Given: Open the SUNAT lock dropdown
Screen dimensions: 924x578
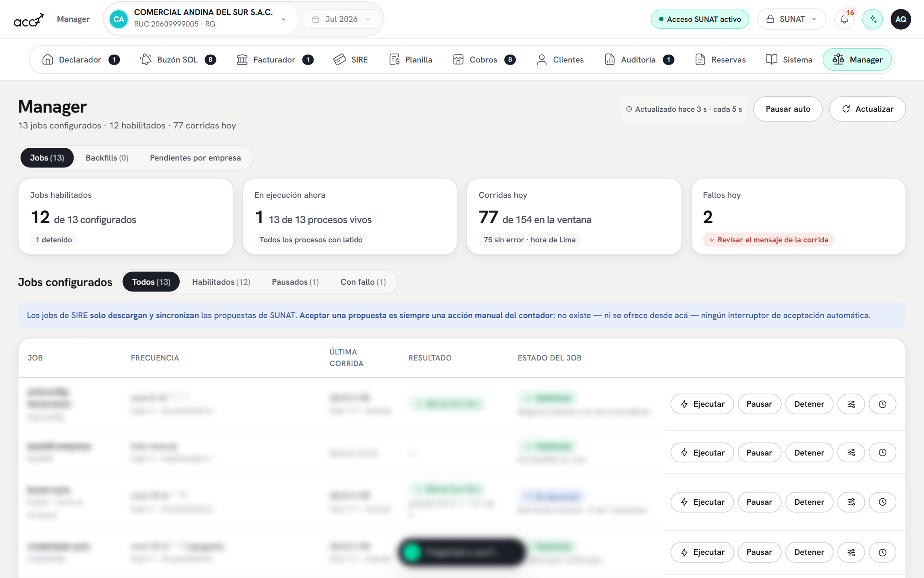Looking at the screenshot, I should (791, 19).
